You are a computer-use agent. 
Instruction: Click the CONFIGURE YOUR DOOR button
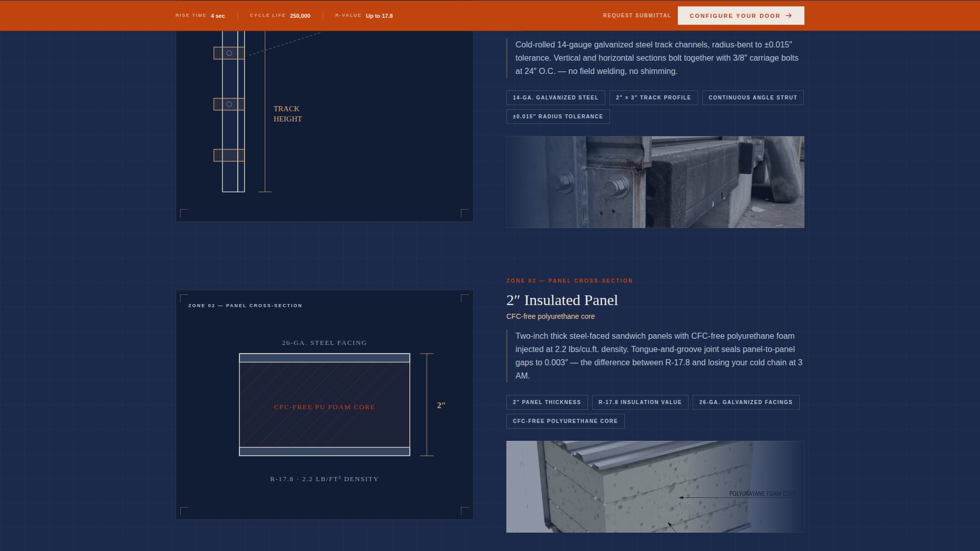coord(741,15)
